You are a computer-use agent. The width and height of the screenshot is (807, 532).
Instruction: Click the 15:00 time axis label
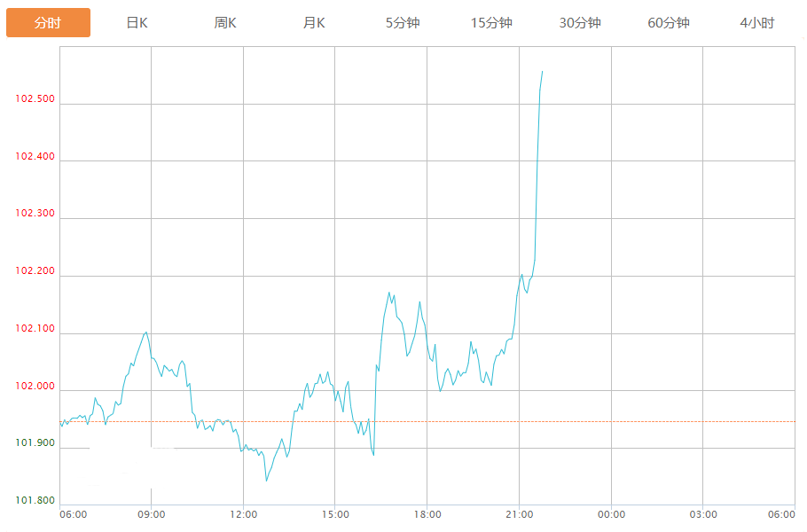coord(335,514)
